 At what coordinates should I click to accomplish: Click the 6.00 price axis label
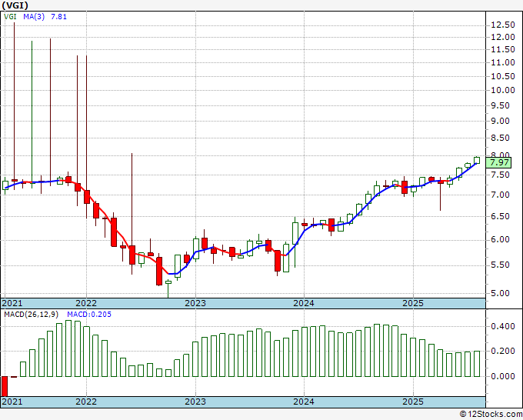pos(501,240)
